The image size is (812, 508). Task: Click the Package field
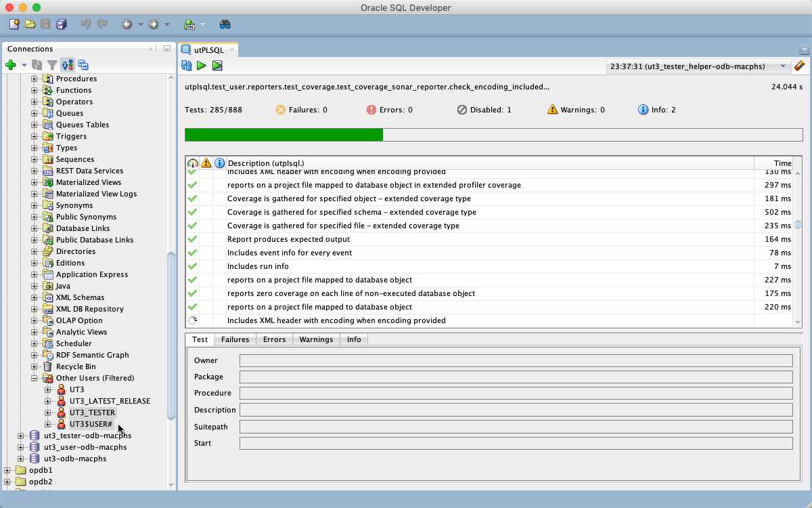point(516,377)
